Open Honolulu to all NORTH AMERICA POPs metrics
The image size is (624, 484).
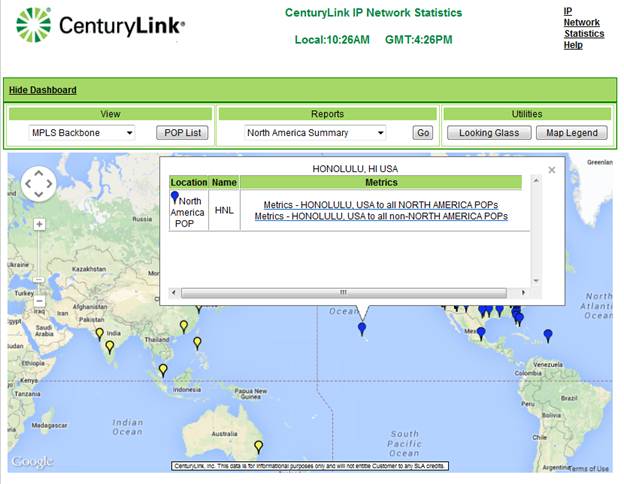[x=381, y=205]
